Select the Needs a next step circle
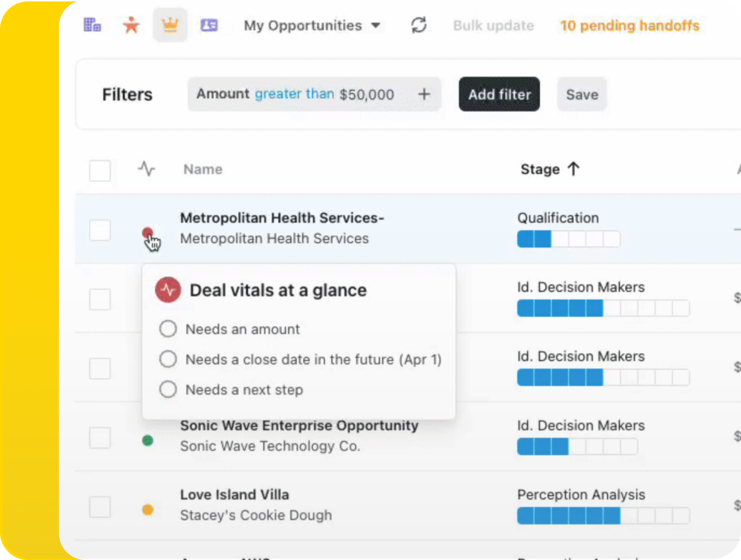Screen dimensions: 741x560 click(x=168, y=389)
